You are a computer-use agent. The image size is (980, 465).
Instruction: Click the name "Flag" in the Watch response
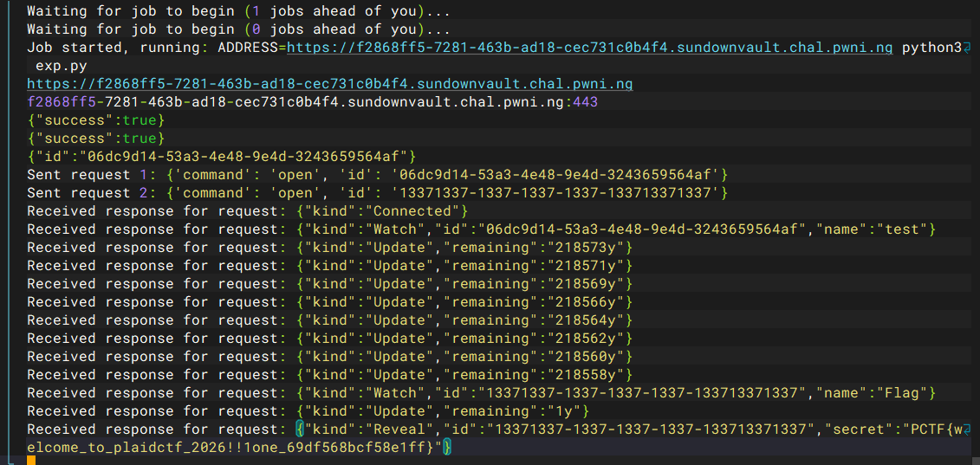point(905,393)
